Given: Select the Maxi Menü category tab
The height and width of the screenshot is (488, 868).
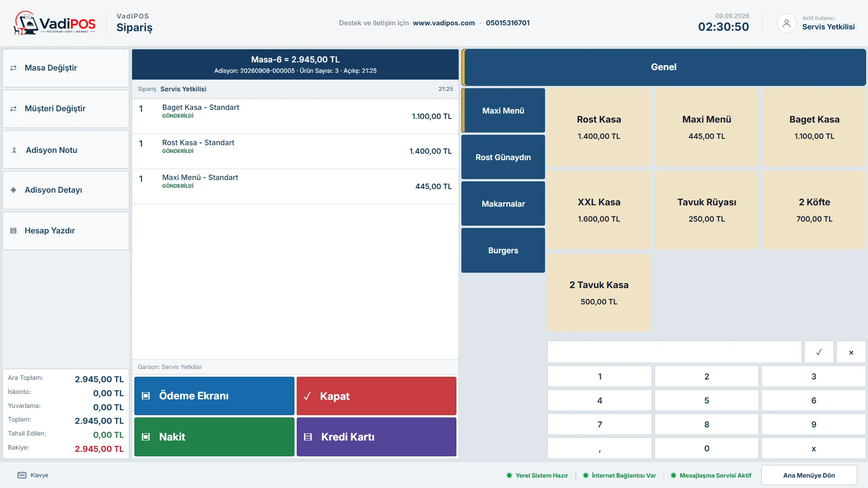Looking at the screenshot, I should (x=503, y=110).
